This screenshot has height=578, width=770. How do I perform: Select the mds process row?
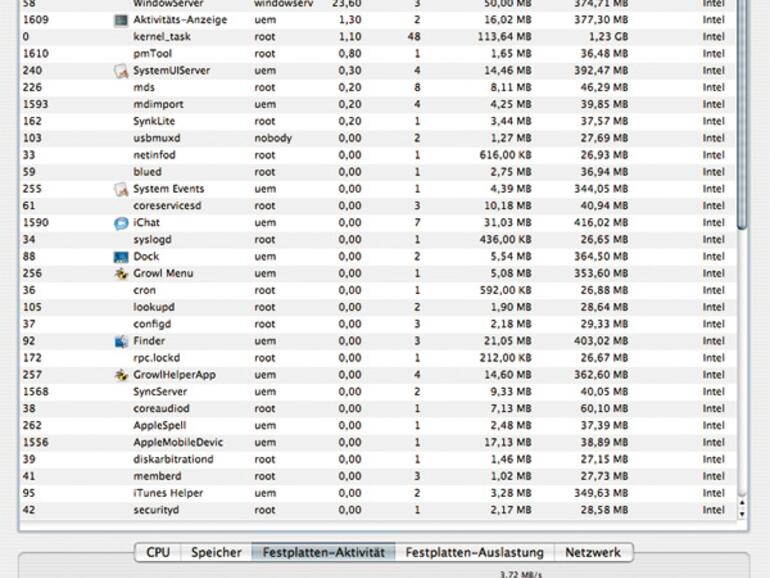pyautogui.click(x=377, y=87)
